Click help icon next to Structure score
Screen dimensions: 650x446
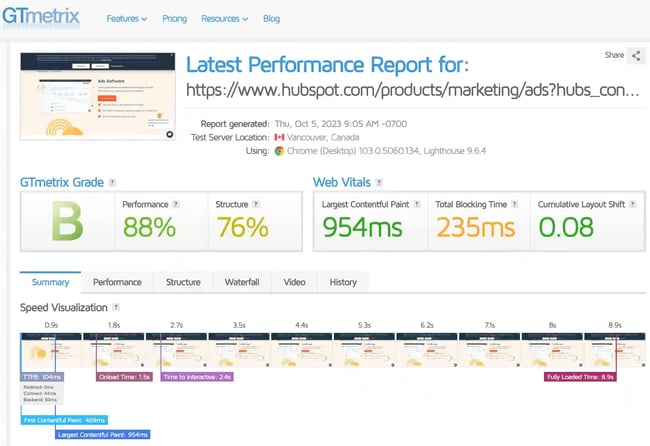[x=255, y=204]
